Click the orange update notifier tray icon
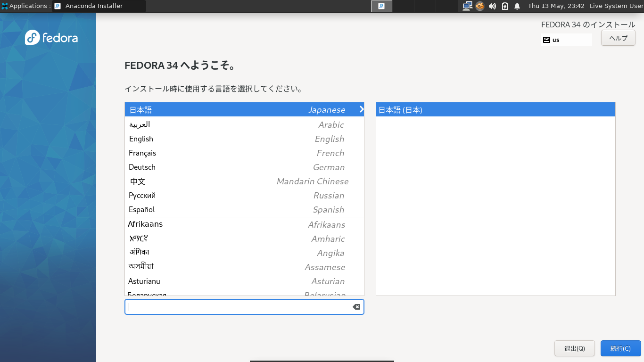 pyautogui.click(x=480, y=6)
